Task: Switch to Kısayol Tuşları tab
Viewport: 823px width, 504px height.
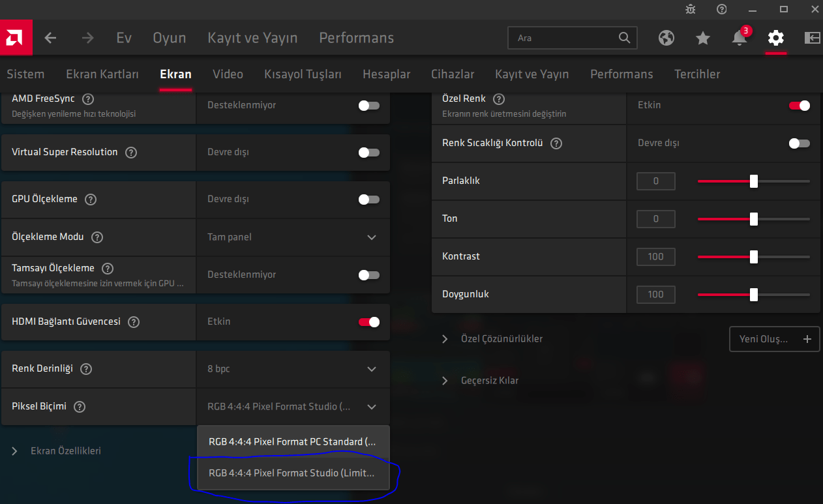Action: (303, 74)
